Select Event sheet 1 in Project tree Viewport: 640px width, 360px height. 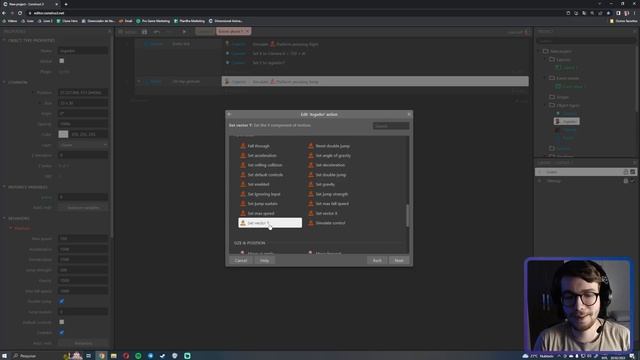click(569, 87)
